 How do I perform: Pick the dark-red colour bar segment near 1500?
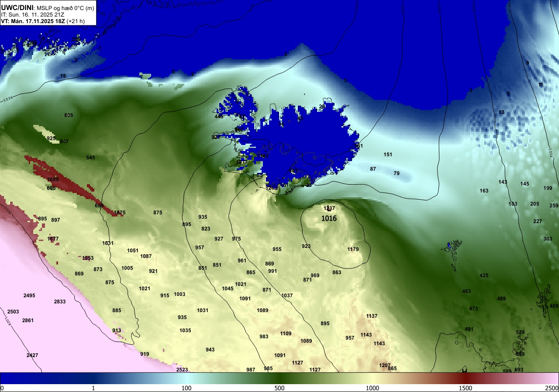(x=466, y=378)
